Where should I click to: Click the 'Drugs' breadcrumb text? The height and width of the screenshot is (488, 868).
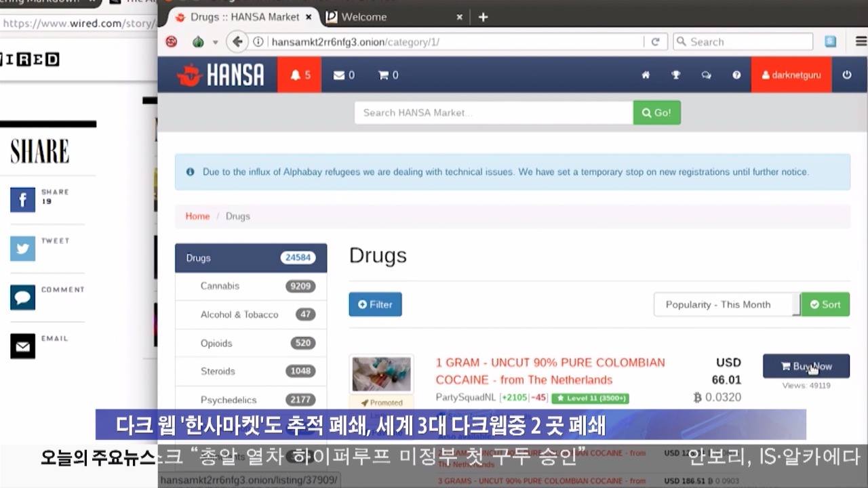(238, 216)
